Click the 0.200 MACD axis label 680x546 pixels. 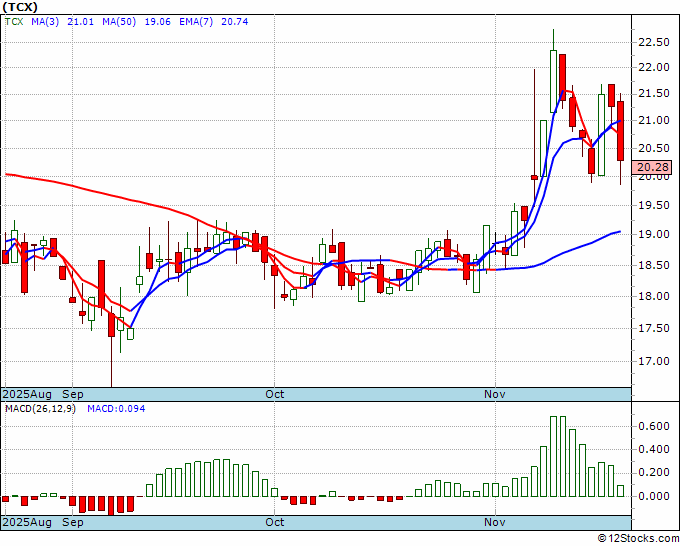654,473
